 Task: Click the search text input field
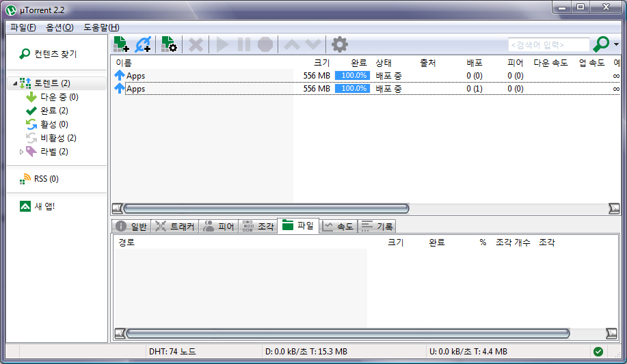pyautogui.click(x=548, y=45)
